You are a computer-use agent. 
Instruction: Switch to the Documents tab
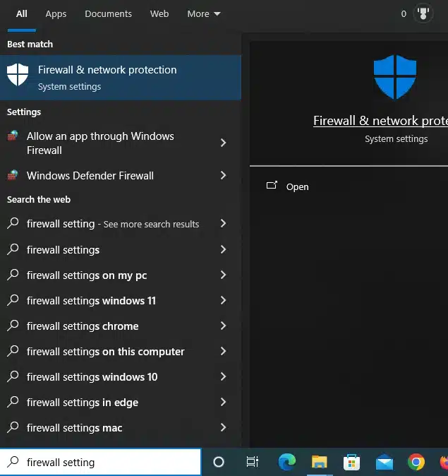click(108, 14)
